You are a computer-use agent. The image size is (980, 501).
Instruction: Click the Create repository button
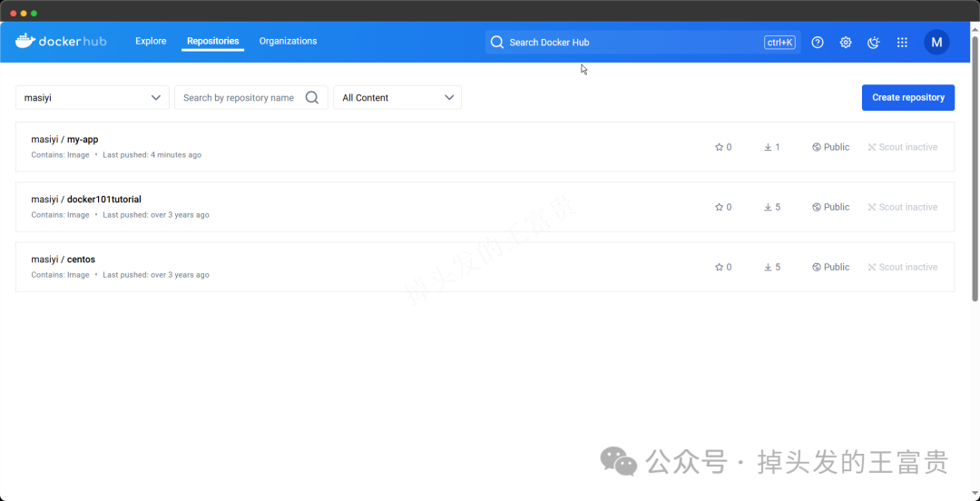click(x=908, y=98)
